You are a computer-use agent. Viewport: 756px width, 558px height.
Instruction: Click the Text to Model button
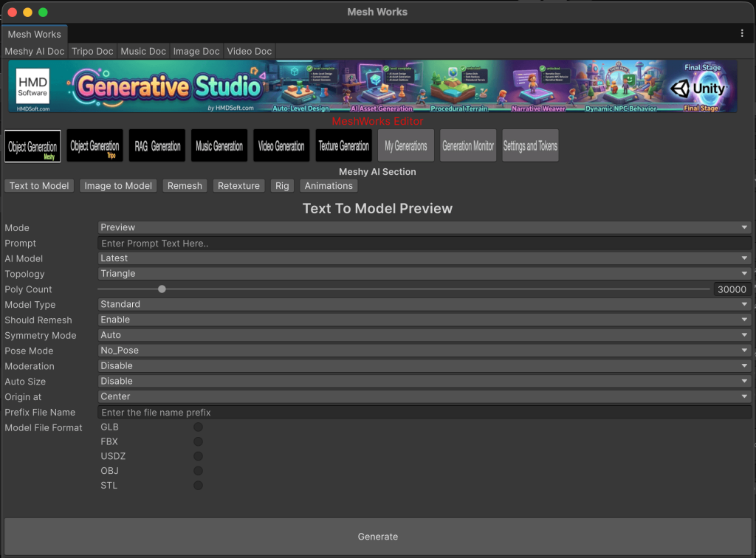coord(39,186)
